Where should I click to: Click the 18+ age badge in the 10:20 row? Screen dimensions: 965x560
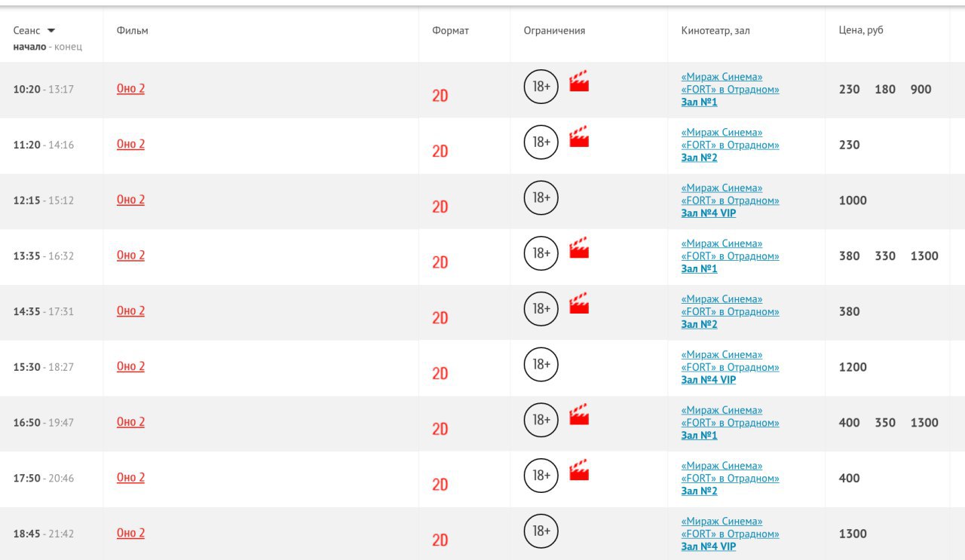[x=541, y=87]
